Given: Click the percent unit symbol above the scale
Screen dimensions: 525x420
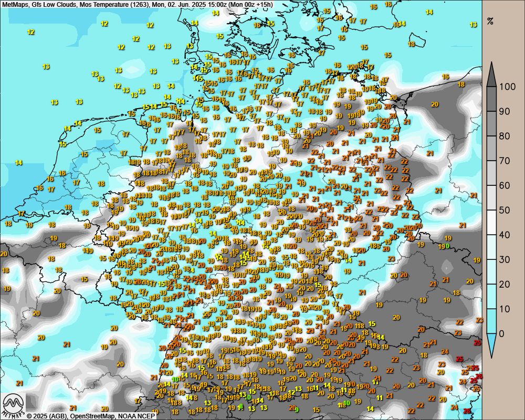Looking at the screenshot, I should (490, 22).
